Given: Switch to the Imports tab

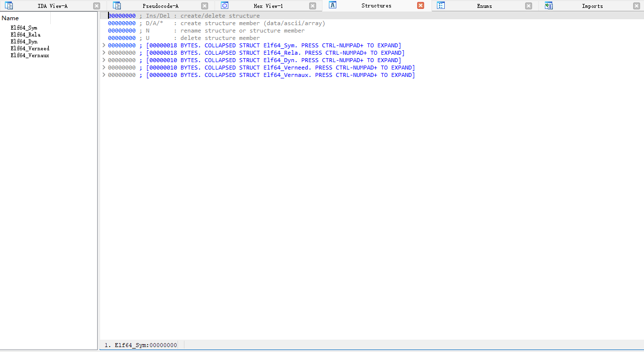Looking at the screenshot, I should 592,6.
